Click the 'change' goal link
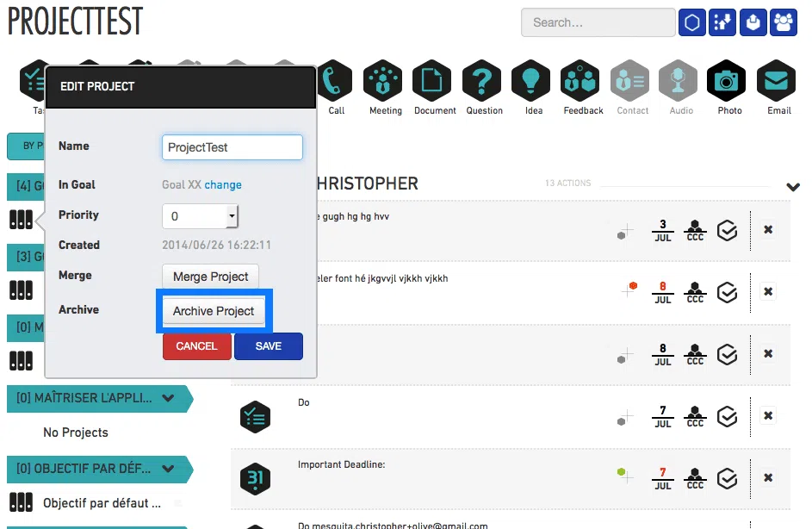This screenshot has width=812, height=529. point(223,184)
